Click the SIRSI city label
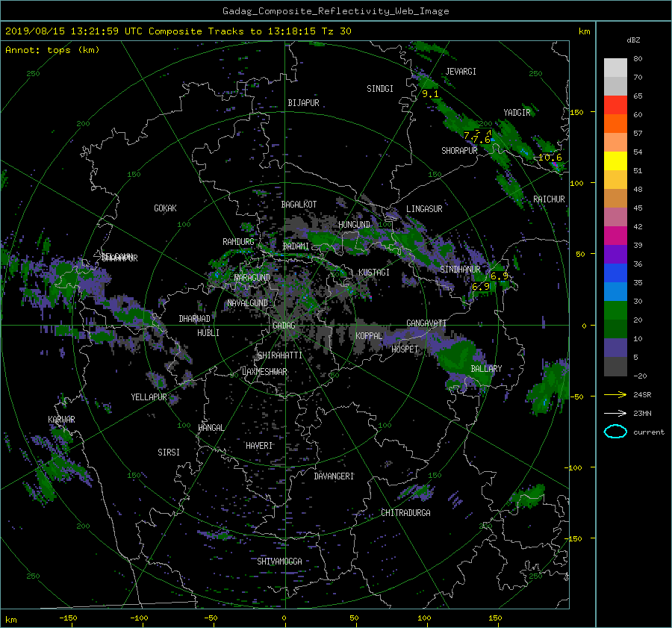The width and height of the screenshot is (672, 628). 169,453
